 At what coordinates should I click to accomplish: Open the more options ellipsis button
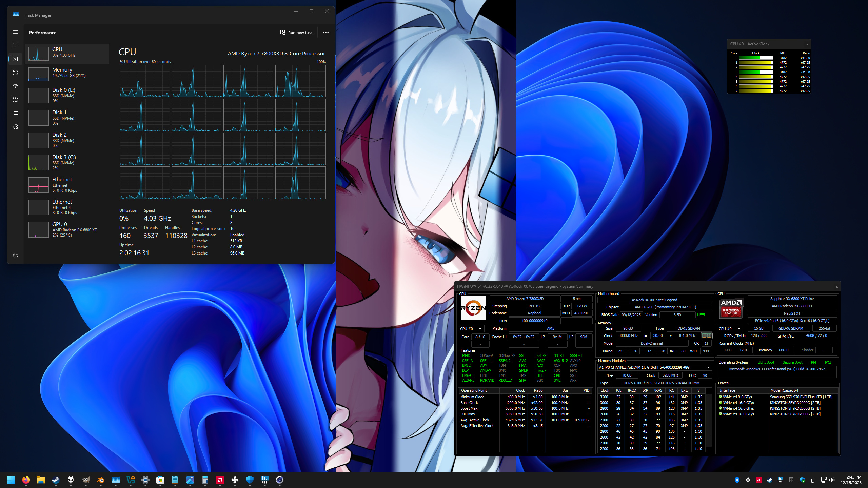325,33
